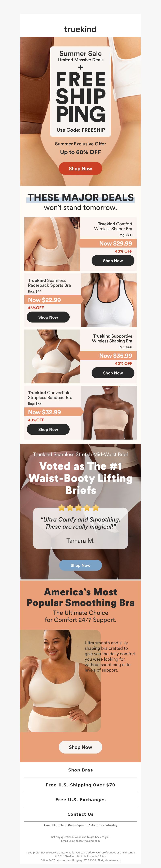Shop Now for Convertible Strapless Bandeau Bra
The height and width of the screenshot is (868, 161).
tap(48, 429)
